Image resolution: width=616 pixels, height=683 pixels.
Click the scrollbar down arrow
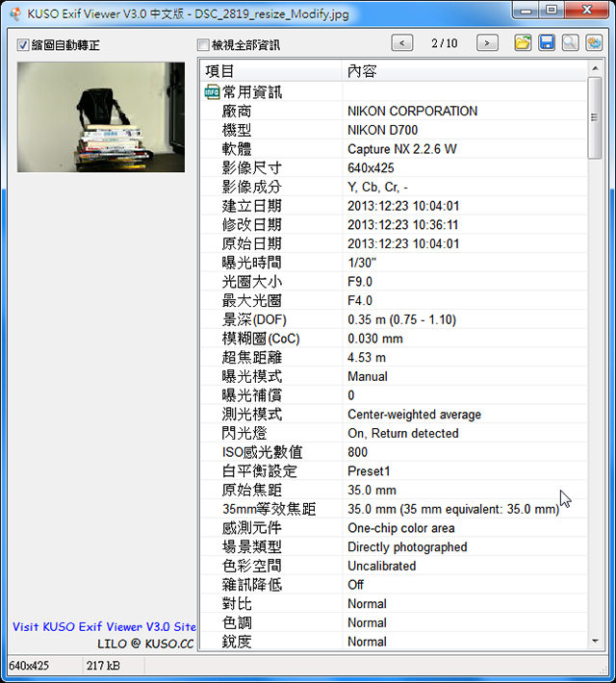[595, 642]
